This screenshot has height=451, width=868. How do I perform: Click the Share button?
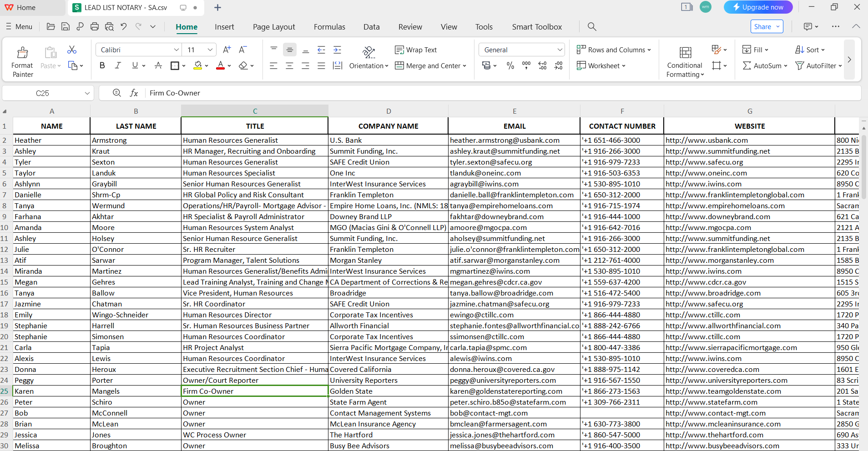pos(767,26)
